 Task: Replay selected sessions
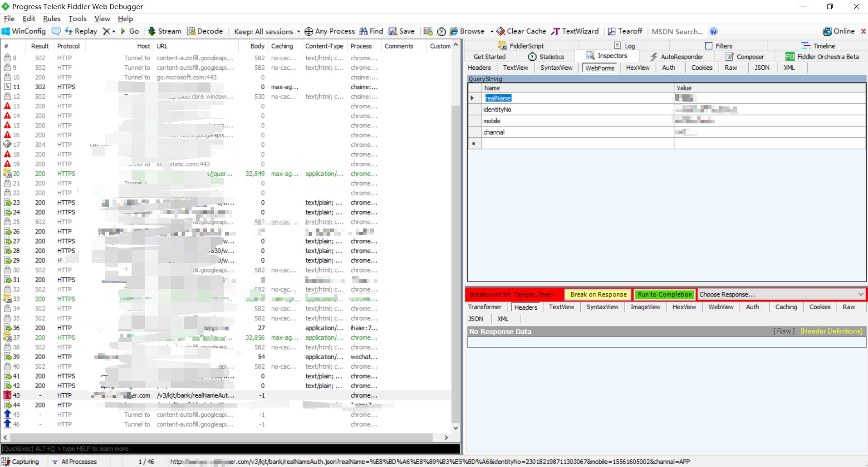coord(81,31)
